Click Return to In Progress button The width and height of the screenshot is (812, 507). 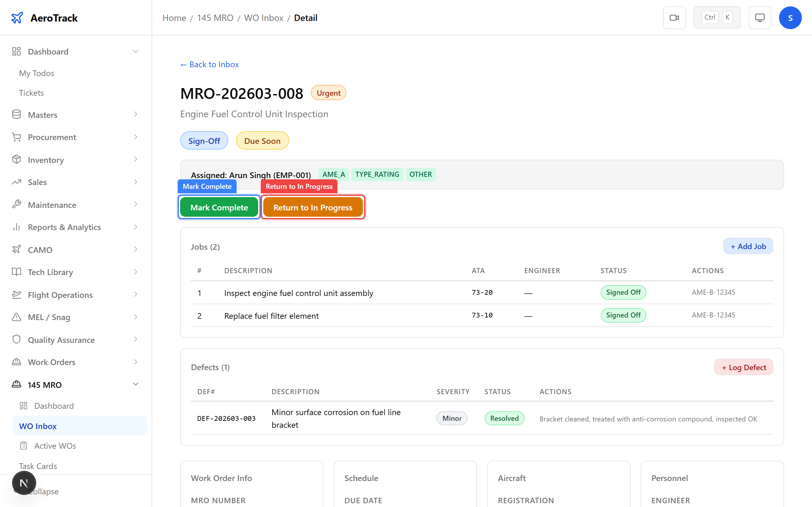pos(313,208)
